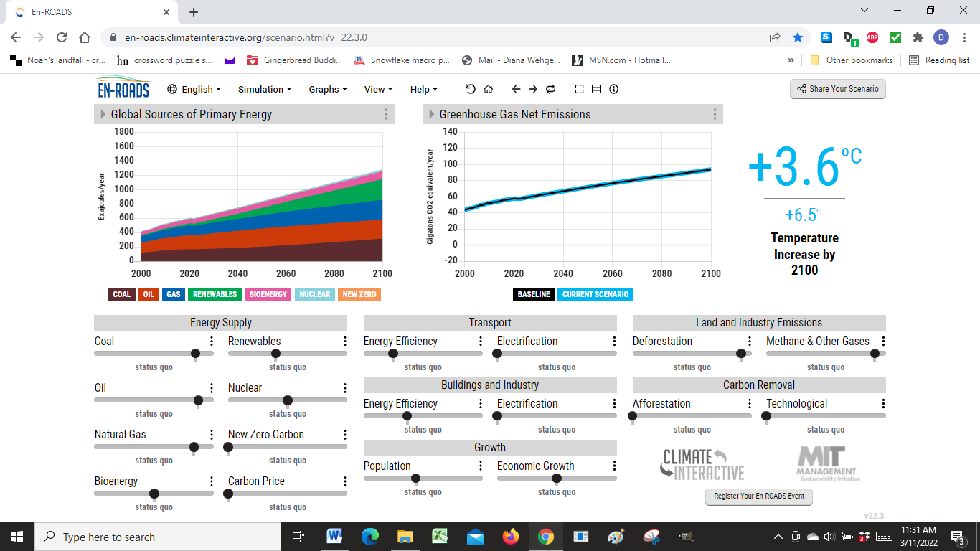Click the info circle icon in toolbar
980x551 pixels.
click(x=614, y=89)
